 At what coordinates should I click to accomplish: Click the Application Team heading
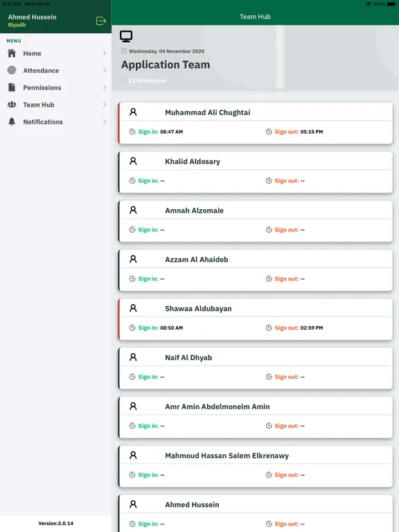click(x=166, y=65)
